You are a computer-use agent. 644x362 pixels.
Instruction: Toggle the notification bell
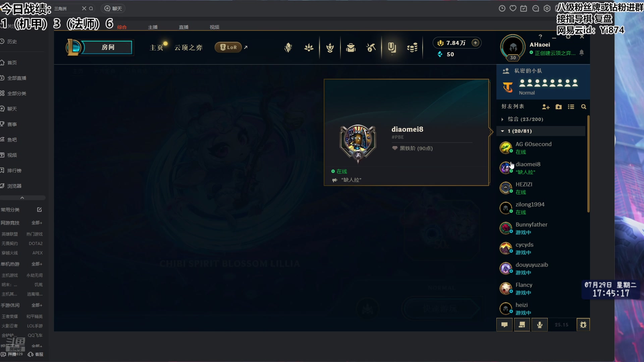582,53
